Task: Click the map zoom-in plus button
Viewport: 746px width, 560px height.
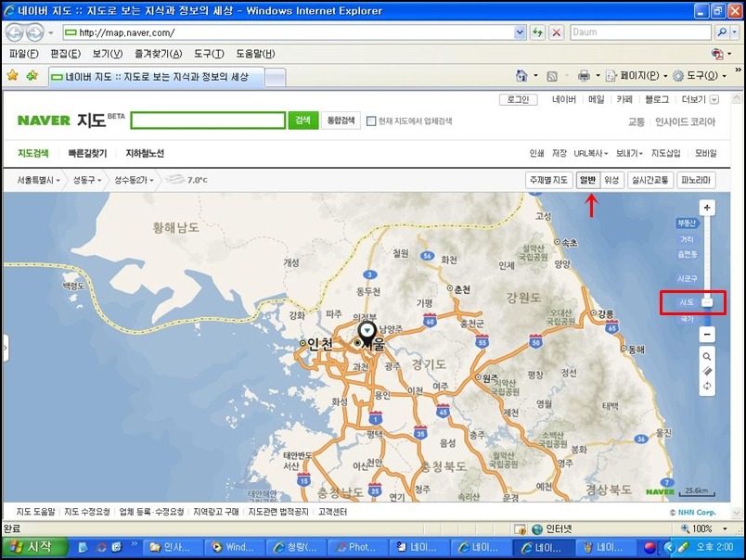Action: [707, 208]
